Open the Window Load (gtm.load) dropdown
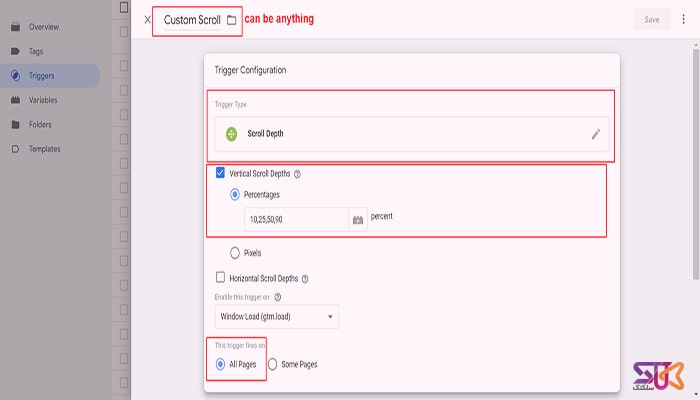The height and width of the screenshot is (400, 700). coord(277,317)
